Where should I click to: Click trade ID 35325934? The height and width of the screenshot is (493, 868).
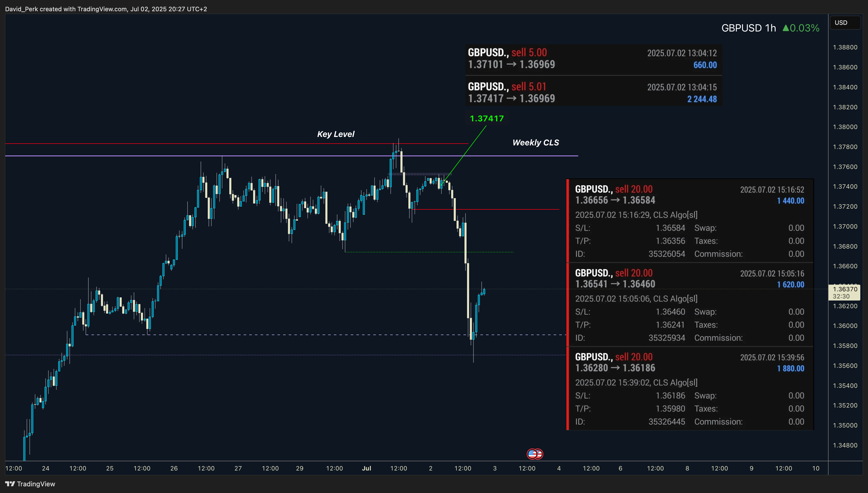[x=666, y=338]
